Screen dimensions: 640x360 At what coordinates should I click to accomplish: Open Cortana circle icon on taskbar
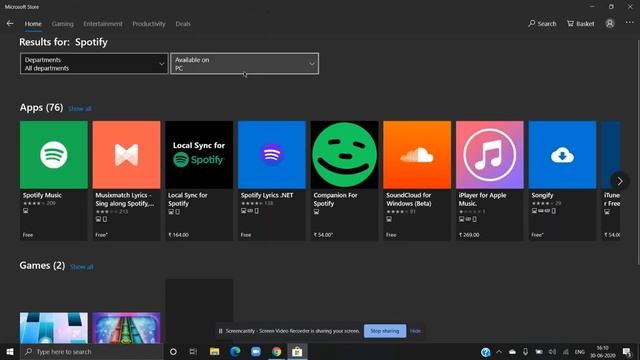pos(173,351)
